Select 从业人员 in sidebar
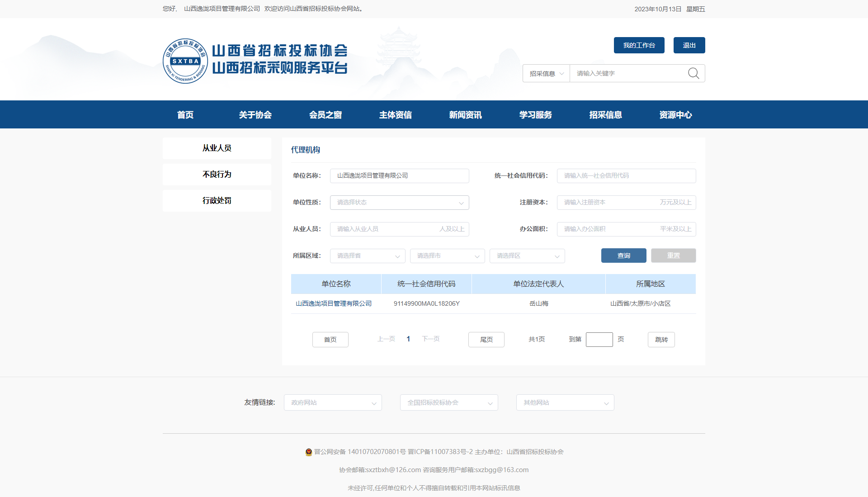 pyautogui.click(x=217, y=148)
